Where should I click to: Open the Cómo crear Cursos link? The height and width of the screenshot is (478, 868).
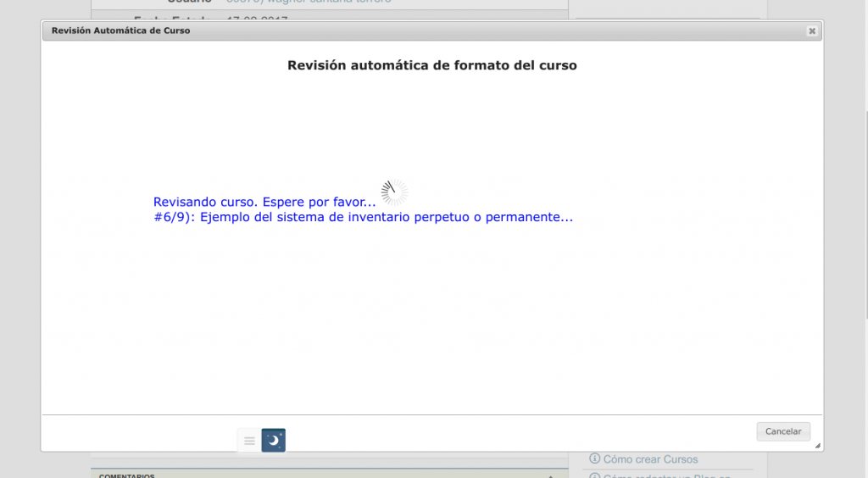point(650,459)
